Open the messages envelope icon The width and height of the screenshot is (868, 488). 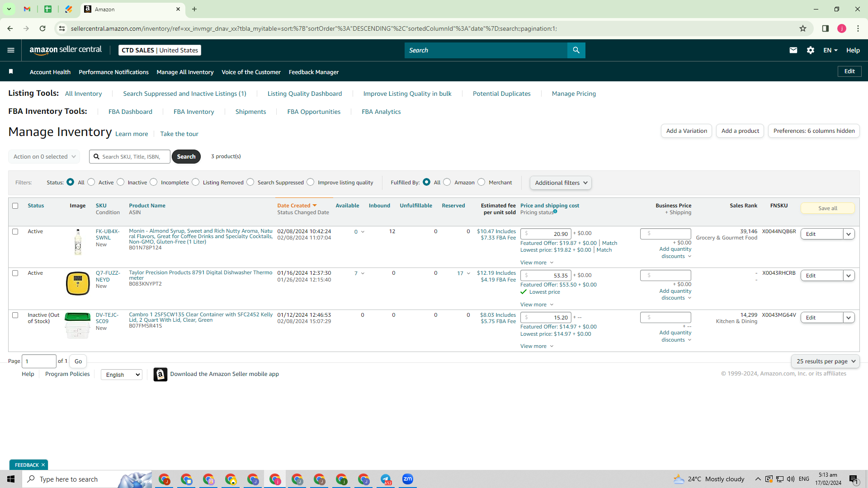pos(793,50)
